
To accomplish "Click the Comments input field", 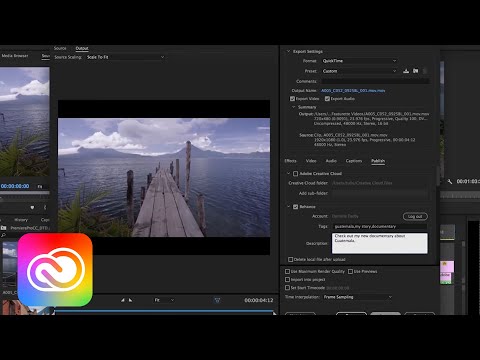I will click(x=375, y=81).
